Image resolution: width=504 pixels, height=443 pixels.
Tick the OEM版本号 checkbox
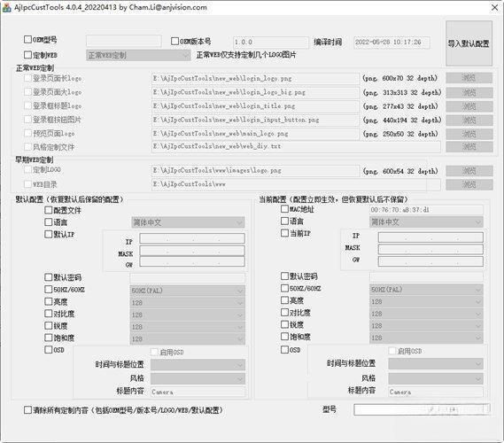pos(174,41)
